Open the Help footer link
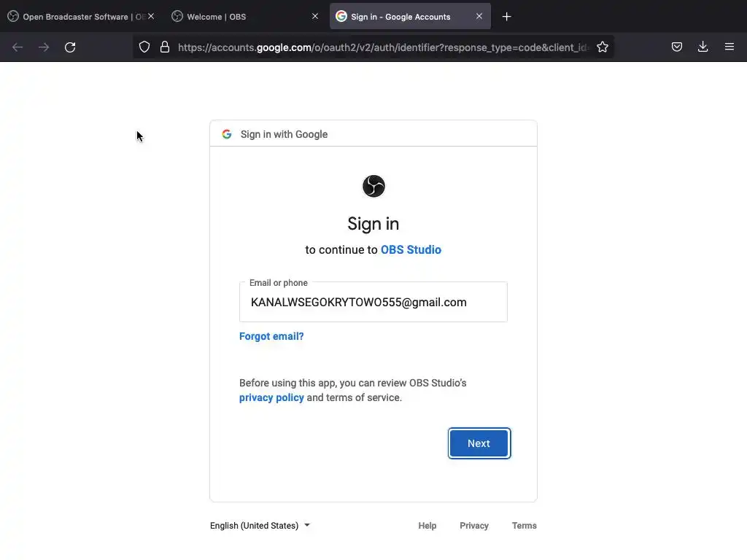Viewport: 747px width, 560px height. (x=427, y=526)
